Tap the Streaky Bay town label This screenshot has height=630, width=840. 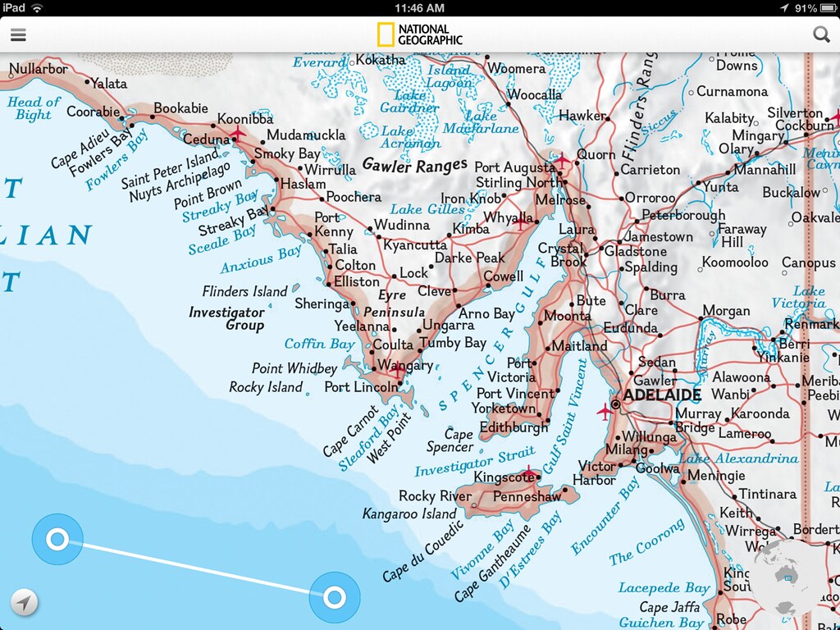click(x=234, y=221)
